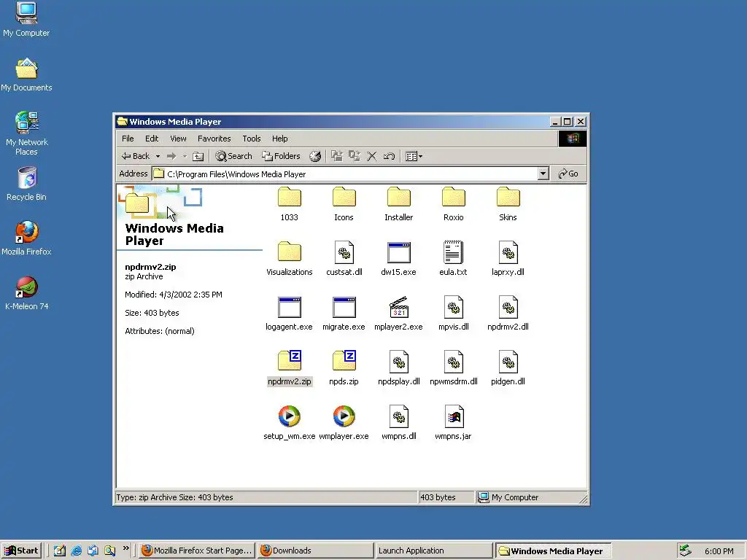Image resolution: width=747 pixels, height=560 pixels.
Task: Open Internet Explorer from Quick Launch
Action: point(76,551)
